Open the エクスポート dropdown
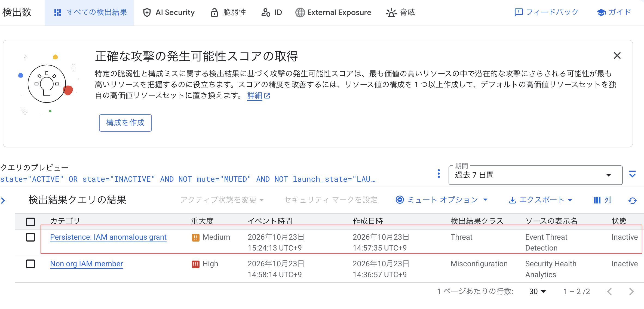The width and height of the screenshot is (644, 309). click(540, 200)
